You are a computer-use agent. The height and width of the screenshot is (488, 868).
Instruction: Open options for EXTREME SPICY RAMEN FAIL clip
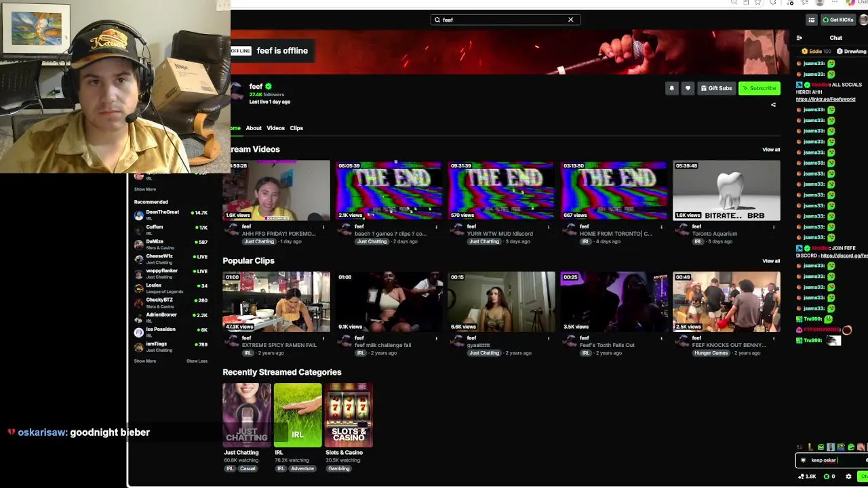(x=323, y=338)
